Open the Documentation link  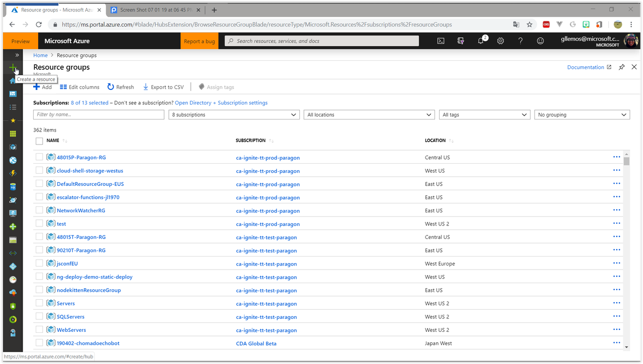point(589,67)
